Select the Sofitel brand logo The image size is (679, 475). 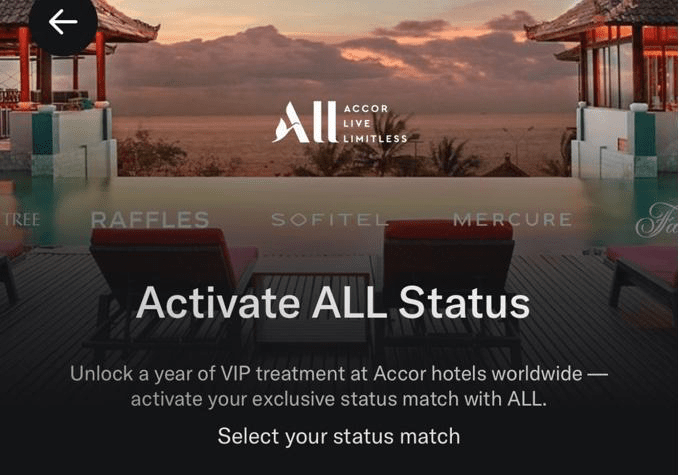329,220
